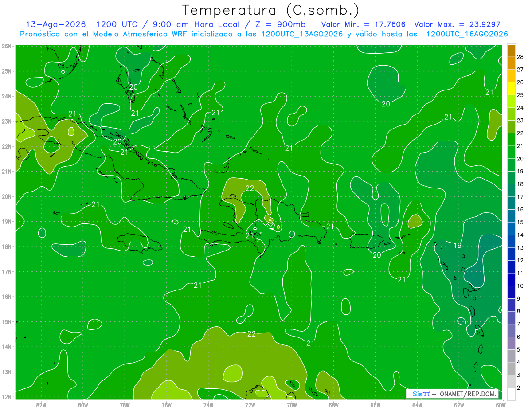This screenshot has height=411, width=532.
Task: Click the '22' contour label north of Haiti
Action: 250,188
